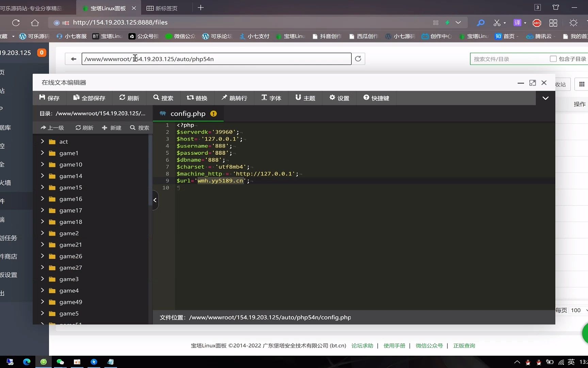Open WeChat from the taskbar
Image resolution: width=588 pixels, height=368 pixels.
(60, 362)
